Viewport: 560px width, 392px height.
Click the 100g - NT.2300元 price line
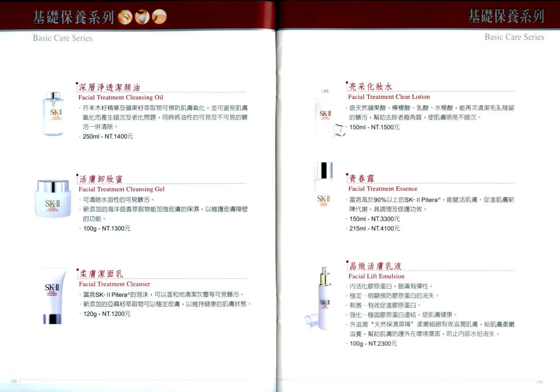373,343
